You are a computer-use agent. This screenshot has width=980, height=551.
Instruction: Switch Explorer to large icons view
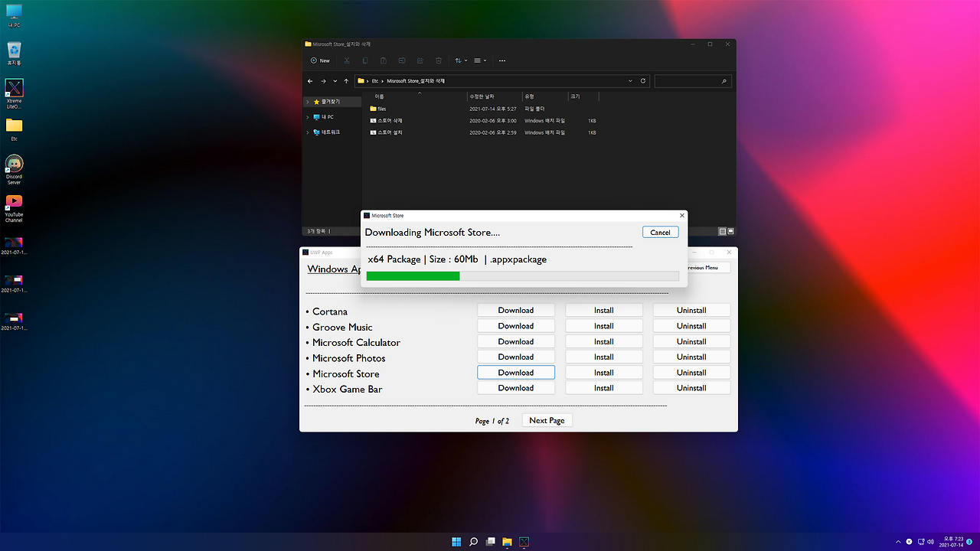click(730, 231)
